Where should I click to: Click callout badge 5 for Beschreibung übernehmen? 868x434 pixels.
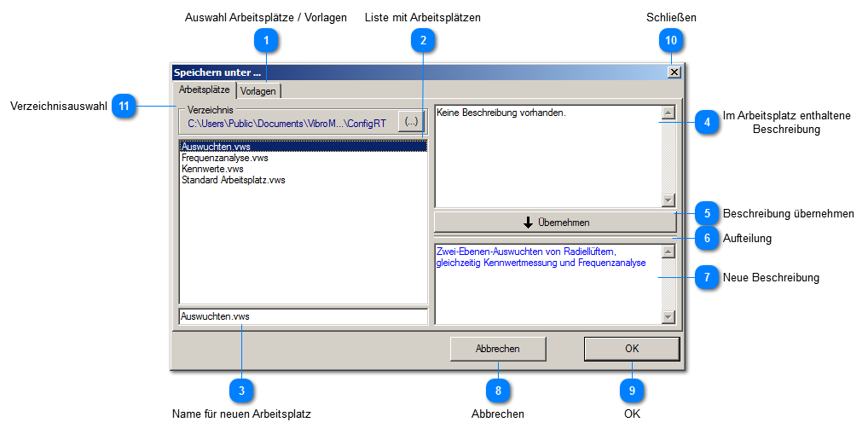pos(706,213)
